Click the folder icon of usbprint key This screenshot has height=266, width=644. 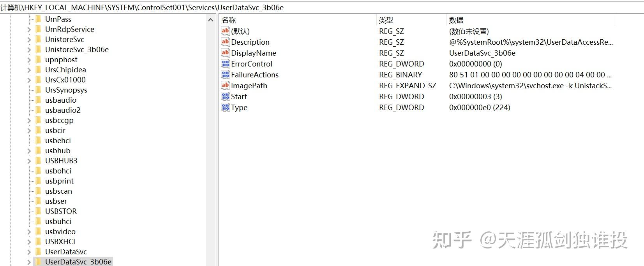(38, 181)
